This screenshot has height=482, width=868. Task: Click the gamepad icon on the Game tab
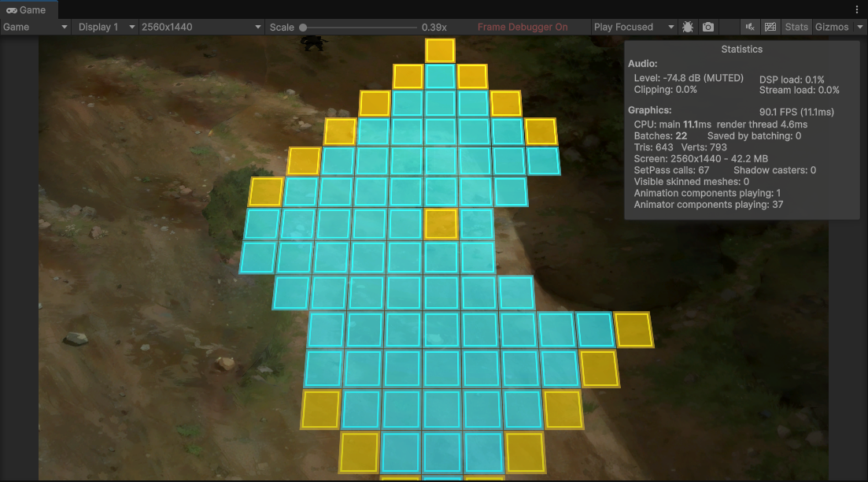11,10
